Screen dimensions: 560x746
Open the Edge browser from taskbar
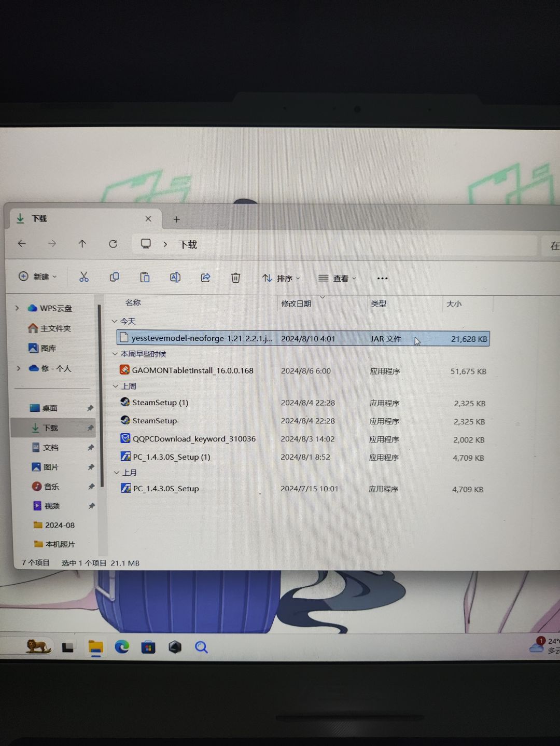[x=122, y=646]
